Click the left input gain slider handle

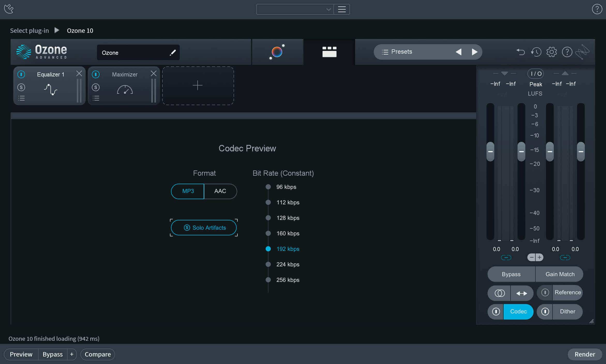point(490,152)
